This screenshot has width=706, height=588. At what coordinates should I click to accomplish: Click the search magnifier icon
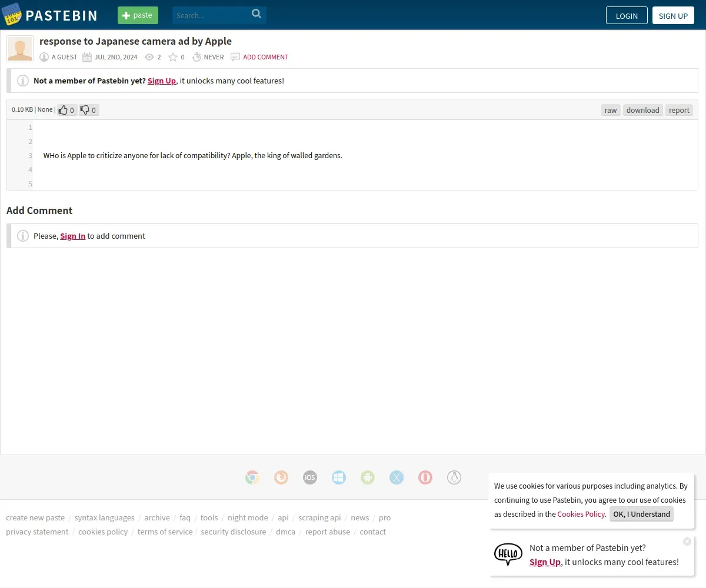257,14
